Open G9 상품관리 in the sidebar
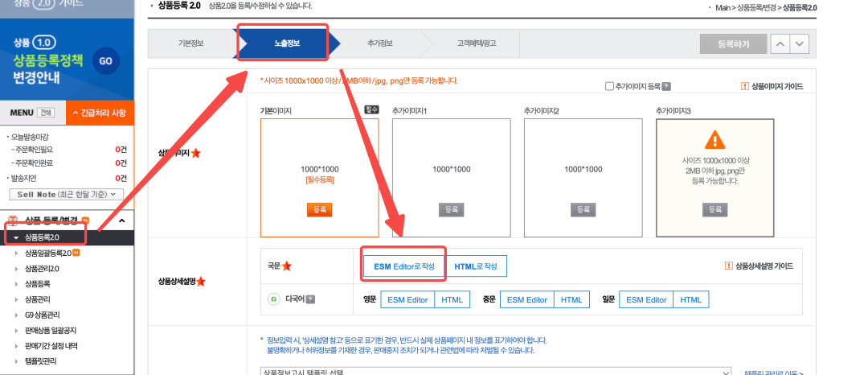 point(42,315)
